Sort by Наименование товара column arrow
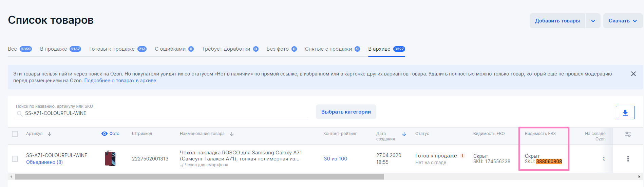 click(232, 134)
